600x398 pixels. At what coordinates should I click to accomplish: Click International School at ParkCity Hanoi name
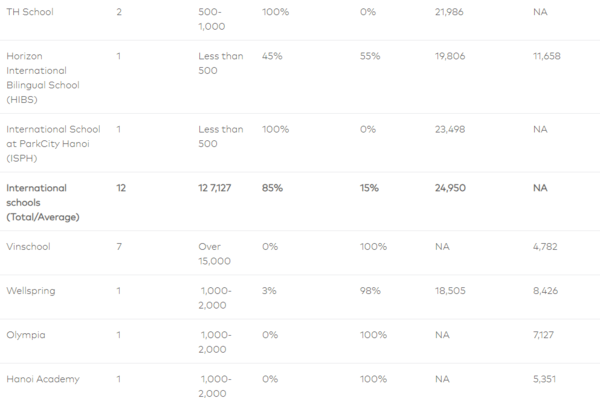pyautogui.click(x=53, y=144)
